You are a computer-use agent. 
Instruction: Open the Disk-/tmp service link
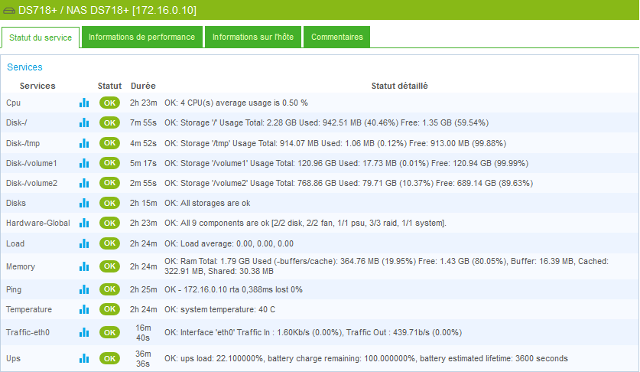[23, 143]
